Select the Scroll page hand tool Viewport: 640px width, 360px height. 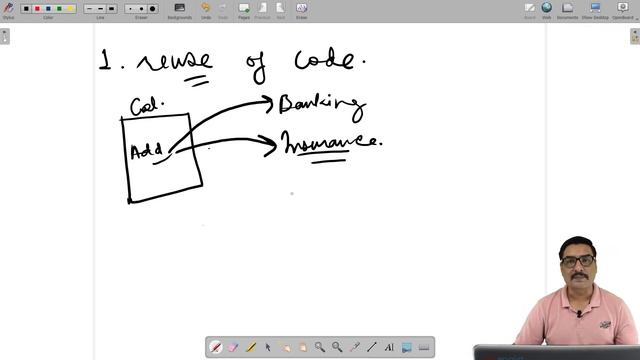[302, 347]
